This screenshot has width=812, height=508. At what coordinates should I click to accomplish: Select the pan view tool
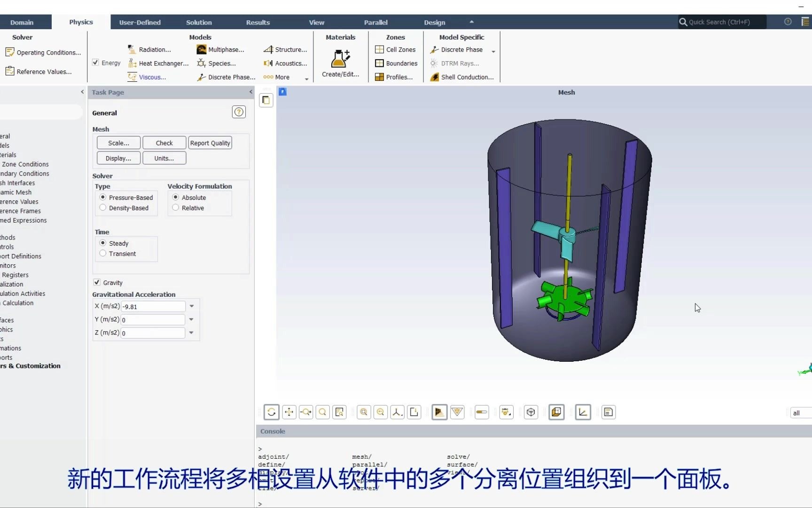[x=289, y=412]
